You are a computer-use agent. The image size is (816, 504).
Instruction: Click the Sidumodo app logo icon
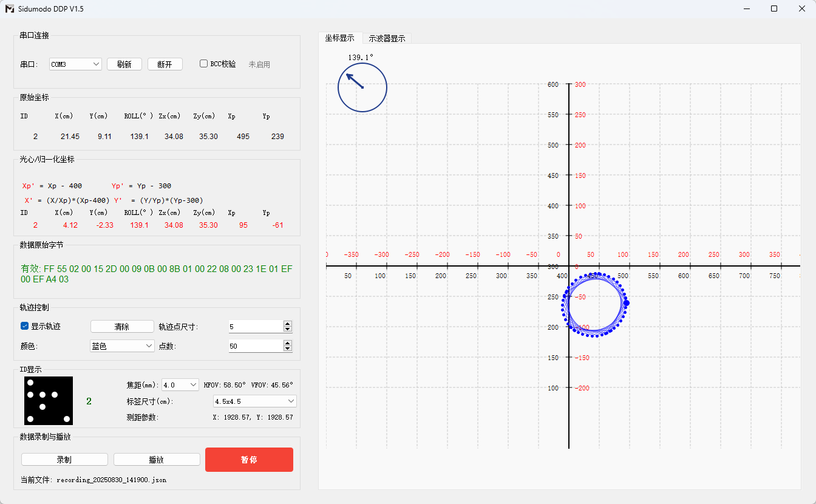pyautogui.click(x=10, y=9)
